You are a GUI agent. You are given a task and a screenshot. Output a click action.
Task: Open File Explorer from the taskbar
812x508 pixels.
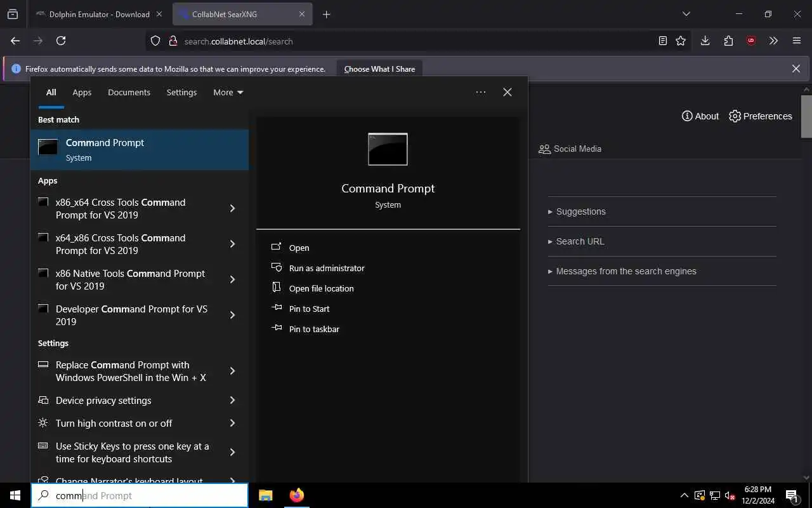(x=266, y=495)
